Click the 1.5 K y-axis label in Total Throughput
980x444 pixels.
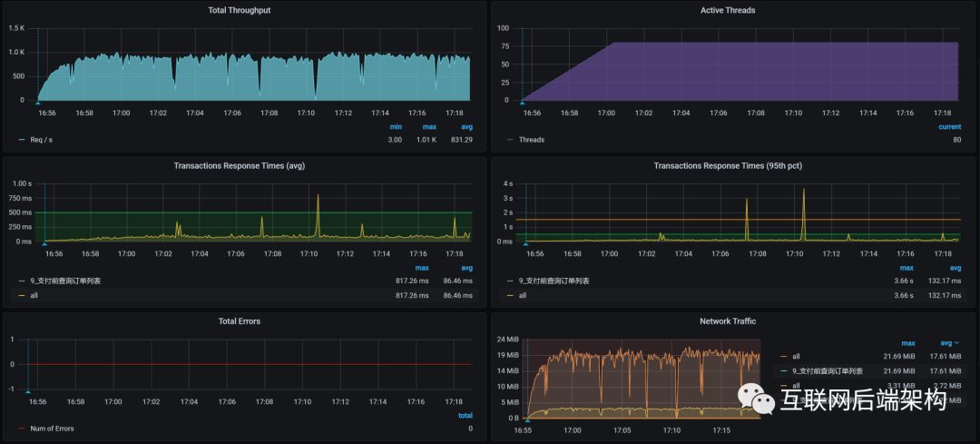point(16,28)
